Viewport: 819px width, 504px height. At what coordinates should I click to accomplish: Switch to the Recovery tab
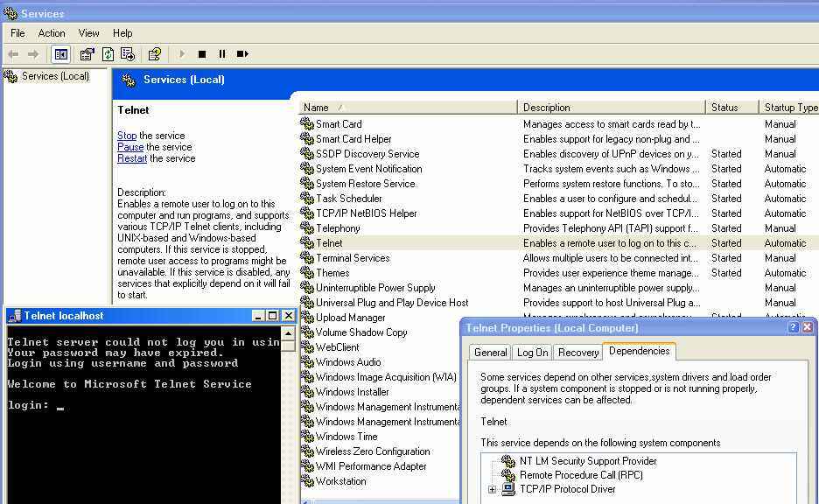(578, 353)
